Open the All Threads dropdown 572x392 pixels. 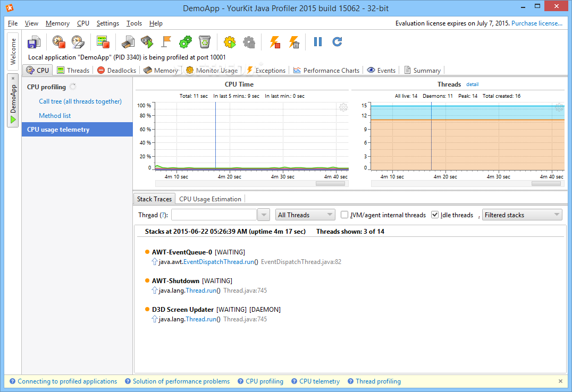[x=305, y=215]
